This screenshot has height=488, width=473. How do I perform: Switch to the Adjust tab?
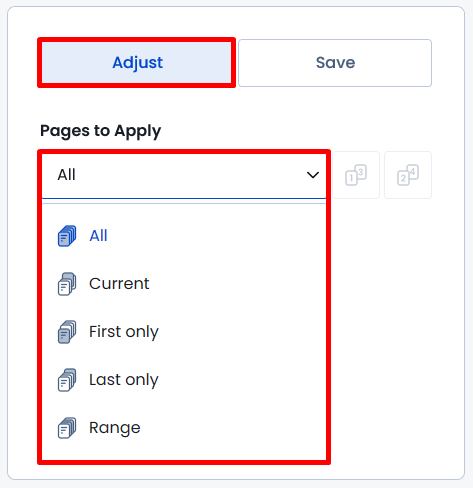click(137, 63)
